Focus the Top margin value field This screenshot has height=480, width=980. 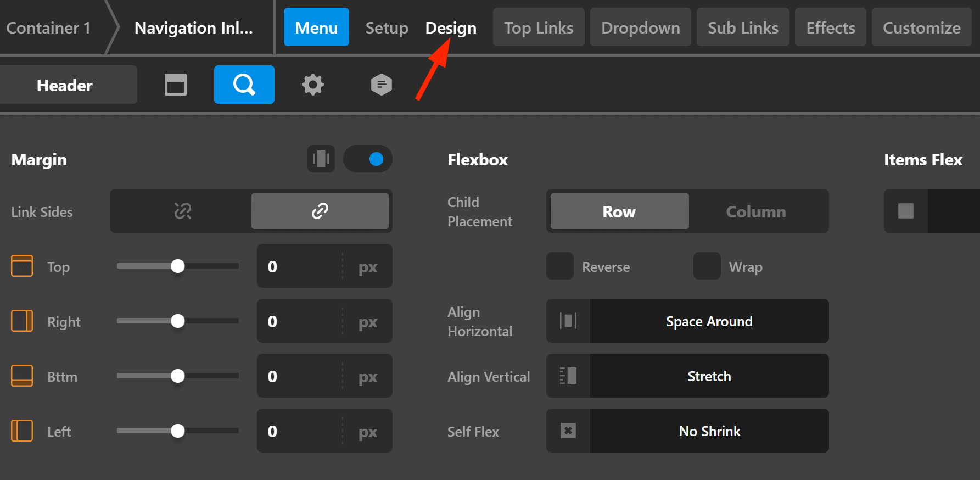(x=300, y=266)
